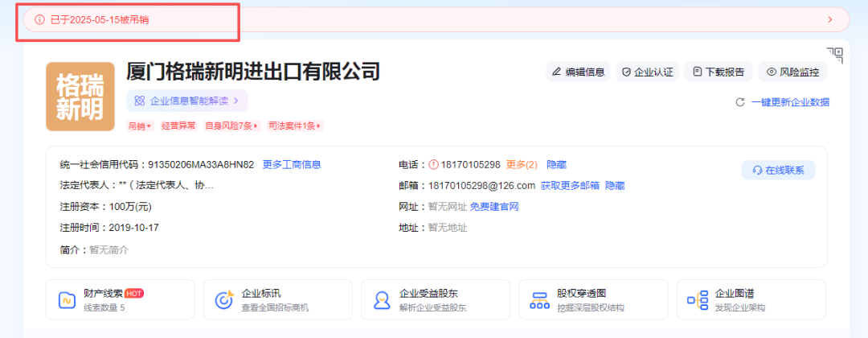The height and width of the screenshot is (338, 868).
Task: Click 在线联系 button
Action: coord(778,171)
